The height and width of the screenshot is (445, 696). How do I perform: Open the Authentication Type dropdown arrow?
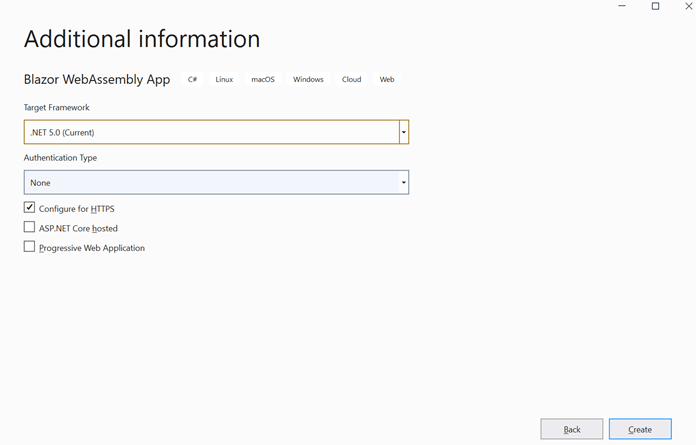pos(403,183)
